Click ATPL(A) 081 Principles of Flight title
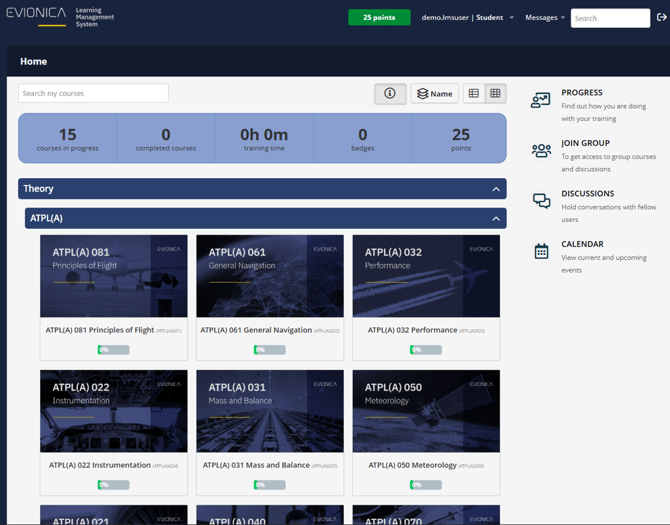 100,330
